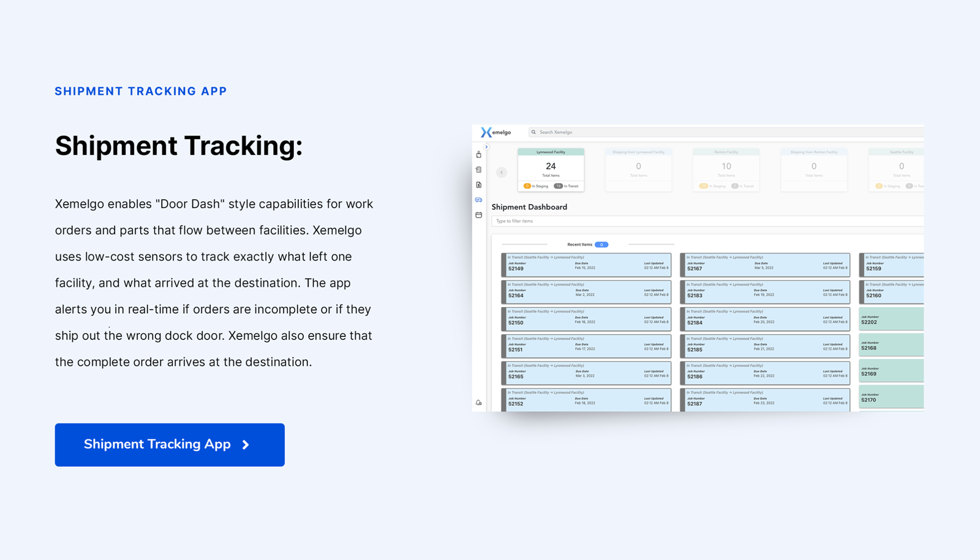This screenshot has width=980, height=560.
Task: Open the calendar sidebar icon
Action: [479, 215]
